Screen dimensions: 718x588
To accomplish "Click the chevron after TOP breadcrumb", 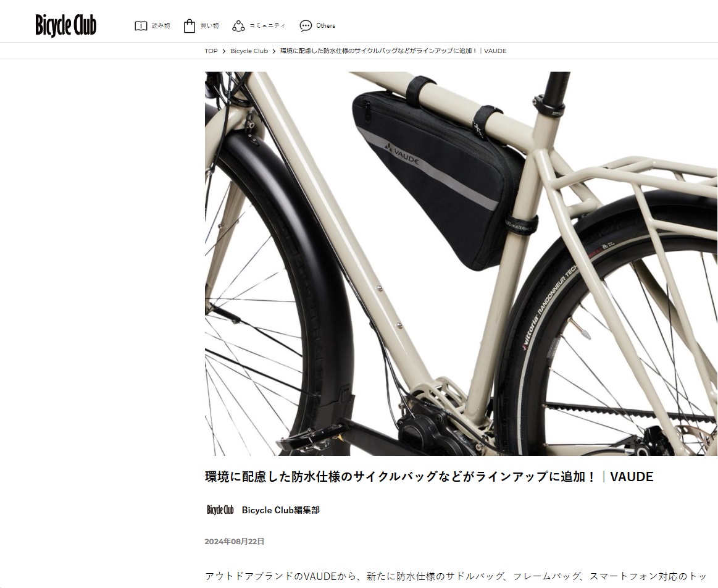I will pos(224,51).
